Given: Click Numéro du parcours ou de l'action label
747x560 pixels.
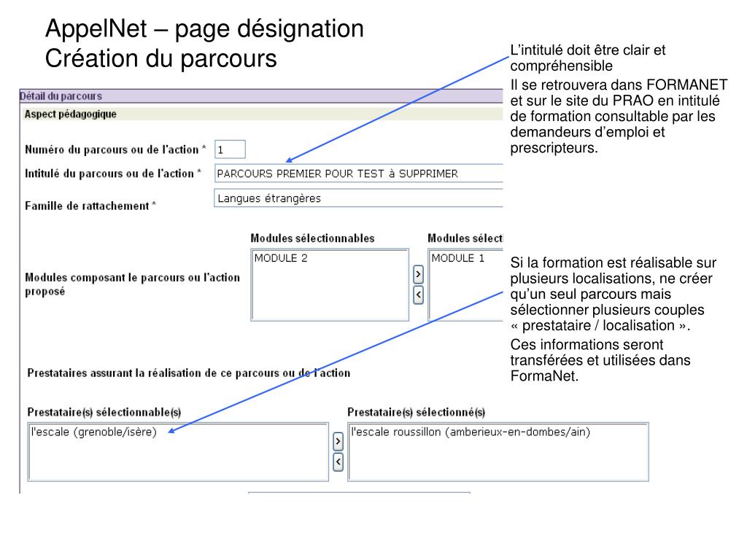Looking at the screenshot, I should [115, 149].
